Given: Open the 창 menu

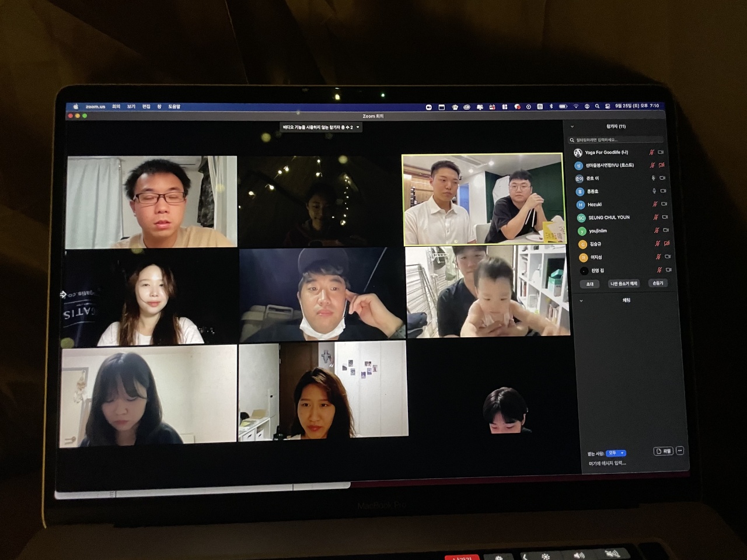Looking at the screenshot, I should coord(159,107).
